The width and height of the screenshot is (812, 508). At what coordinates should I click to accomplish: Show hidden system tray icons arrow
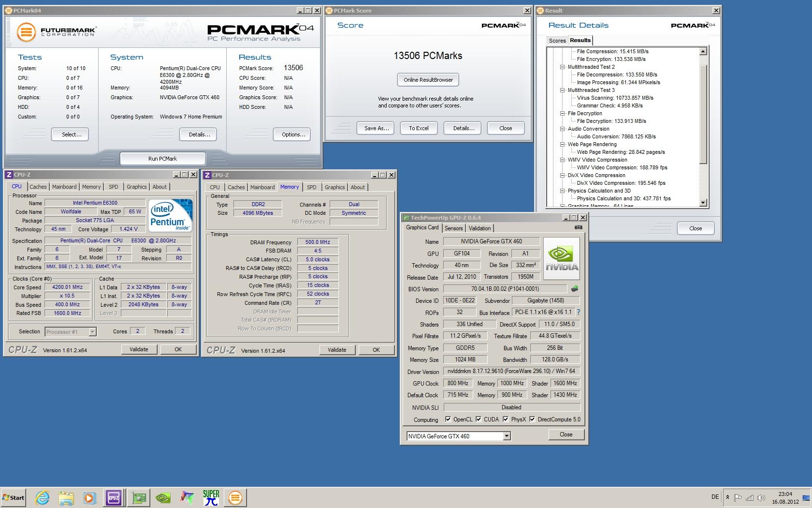pyautogui.click(x=727, y=497)
